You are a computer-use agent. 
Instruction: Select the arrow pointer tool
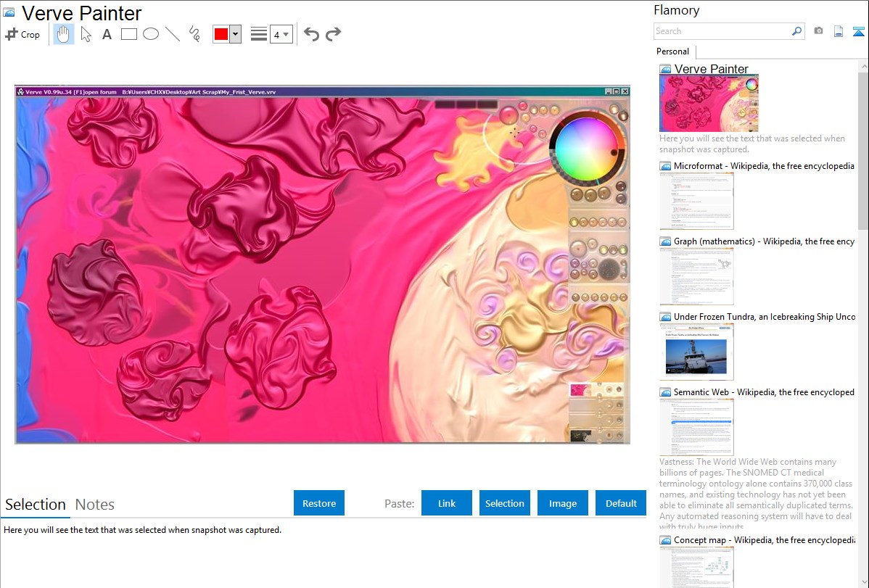tap(86, 34)
